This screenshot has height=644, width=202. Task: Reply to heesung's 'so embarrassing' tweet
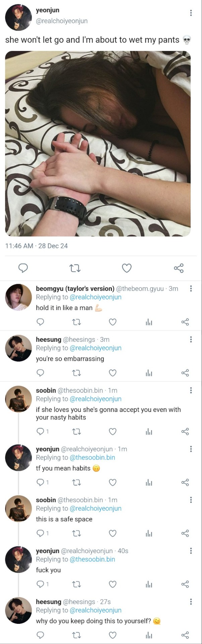[40, 373]
